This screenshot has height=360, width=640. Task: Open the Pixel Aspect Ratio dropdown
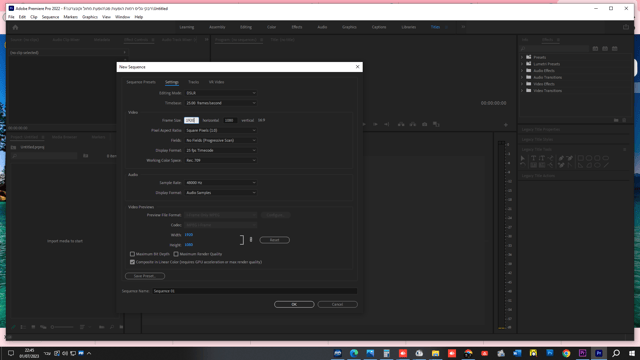pos(221,130)
